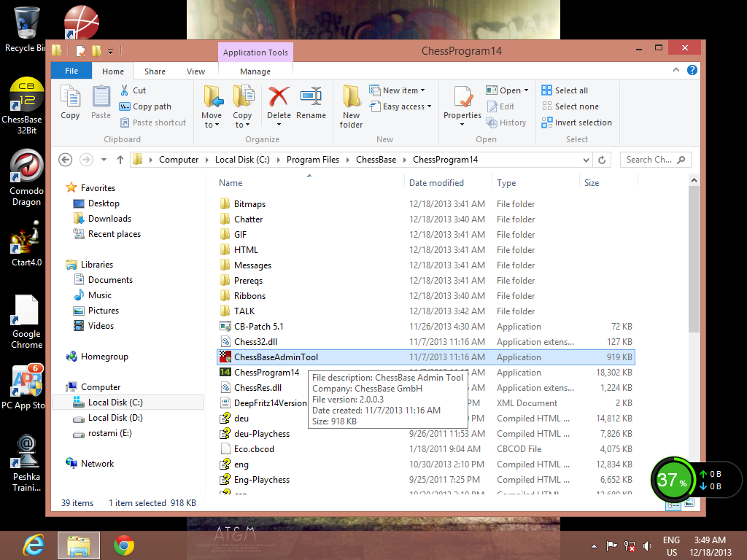Click Select all in the ribbon
747x560 pixels.
pyautogui.click(x=565, y=90)
